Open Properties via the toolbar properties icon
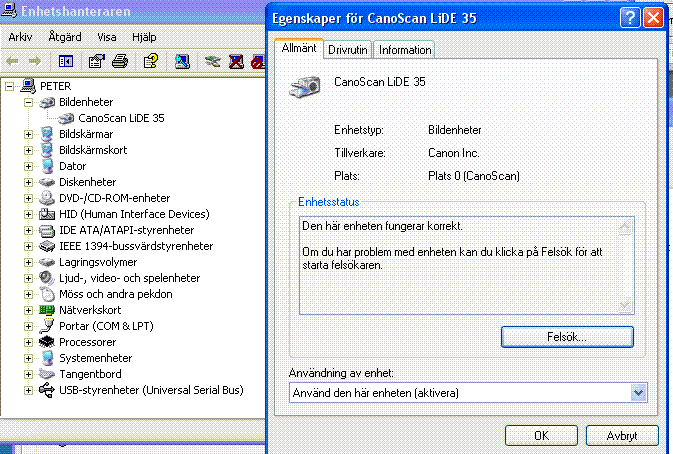Screen dimensions: 673x454 pos(97,61)
